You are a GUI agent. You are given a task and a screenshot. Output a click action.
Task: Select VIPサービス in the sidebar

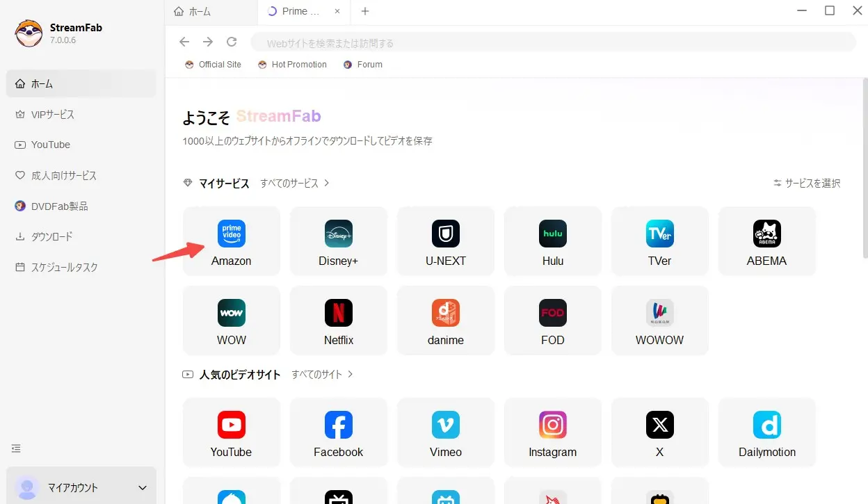tap(81, 115)
